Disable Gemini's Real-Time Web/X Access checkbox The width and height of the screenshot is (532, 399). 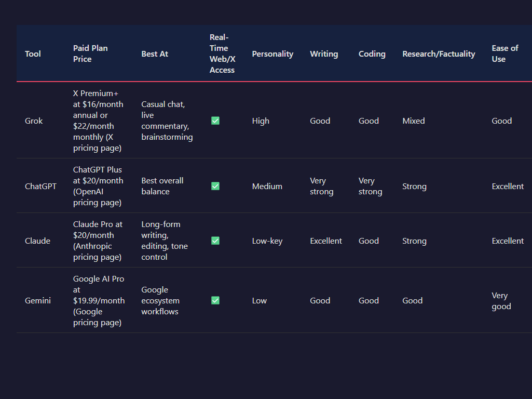click(x=215, y=300)
